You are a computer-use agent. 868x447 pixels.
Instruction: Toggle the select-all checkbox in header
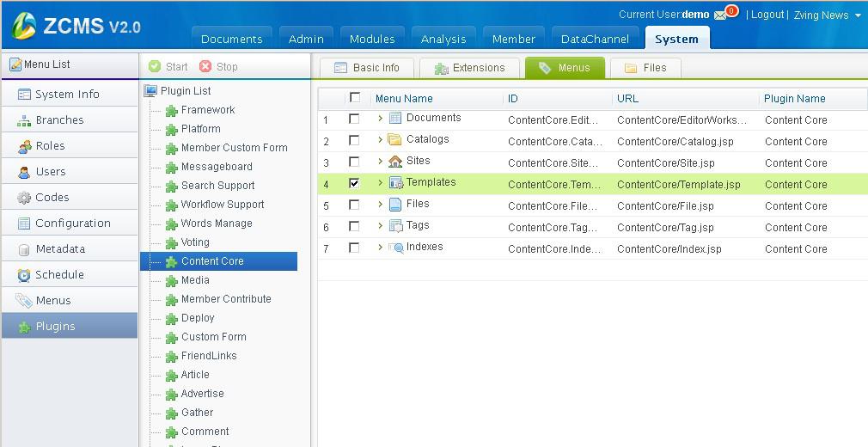tap(355, 98)
